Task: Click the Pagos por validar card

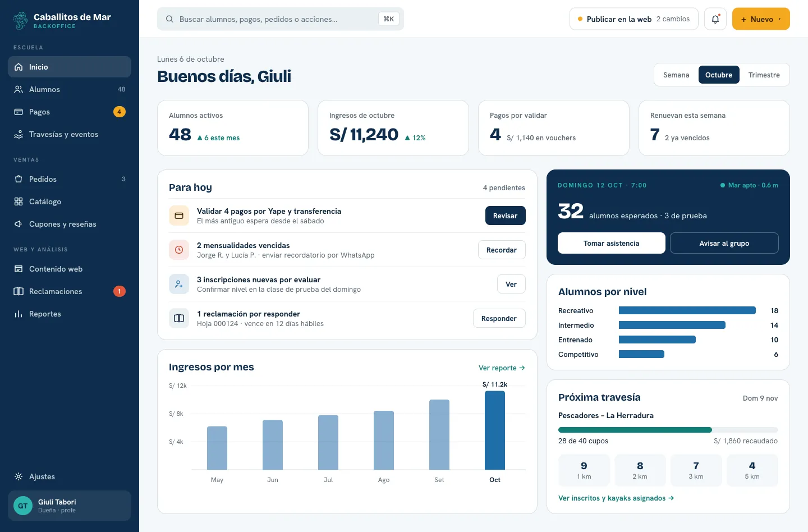Action: tap(554, 128)
